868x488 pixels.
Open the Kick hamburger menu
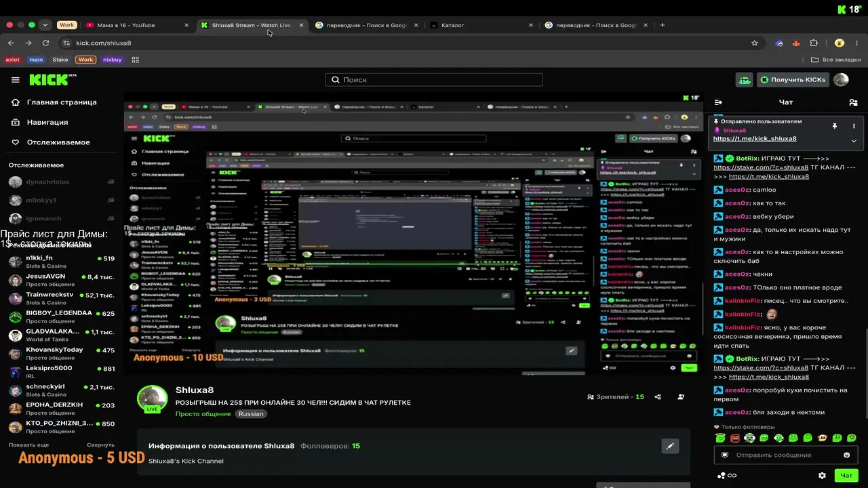(16, 80)
